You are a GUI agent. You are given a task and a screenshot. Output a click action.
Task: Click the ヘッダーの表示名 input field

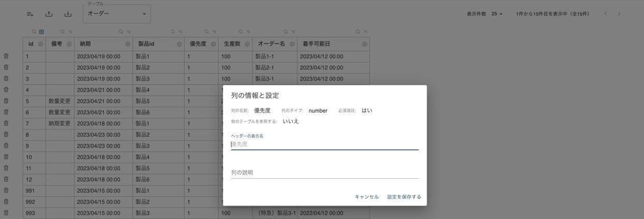point(325,144)
